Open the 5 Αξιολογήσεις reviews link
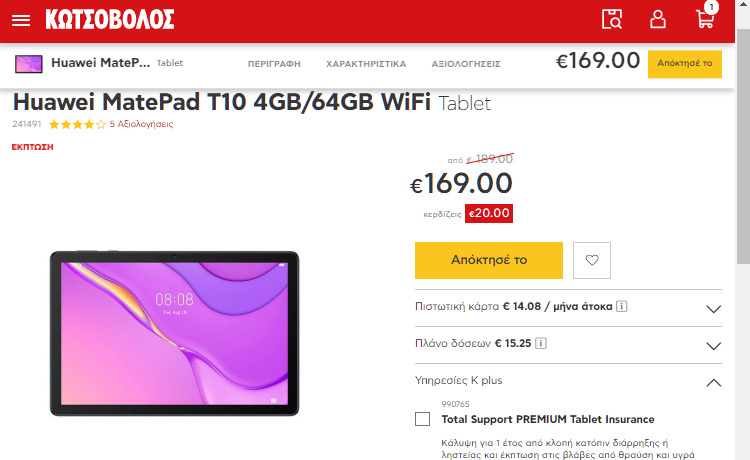This screenshot has width=750, height=460. 141,124
